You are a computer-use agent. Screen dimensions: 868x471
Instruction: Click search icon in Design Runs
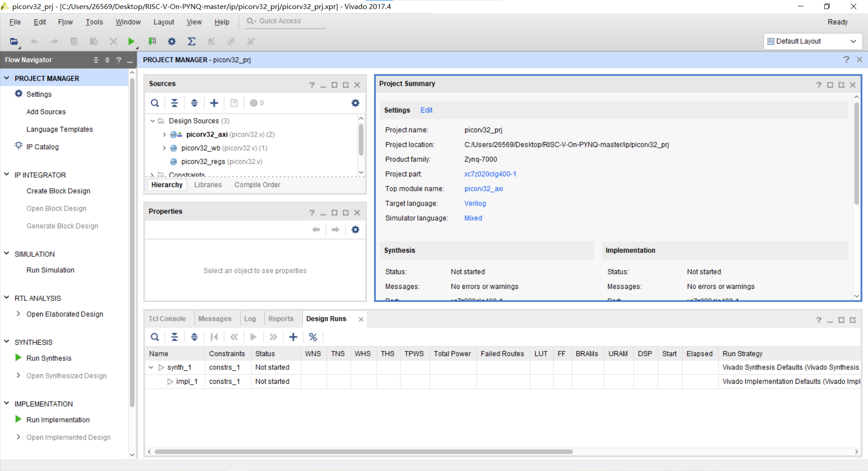155,337
